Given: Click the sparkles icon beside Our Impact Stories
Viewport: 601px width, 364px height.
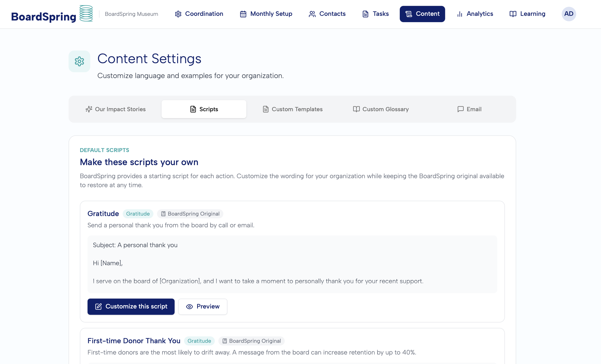Looking at the screenshot, I should pyautogui.click(x=89, y=109).
